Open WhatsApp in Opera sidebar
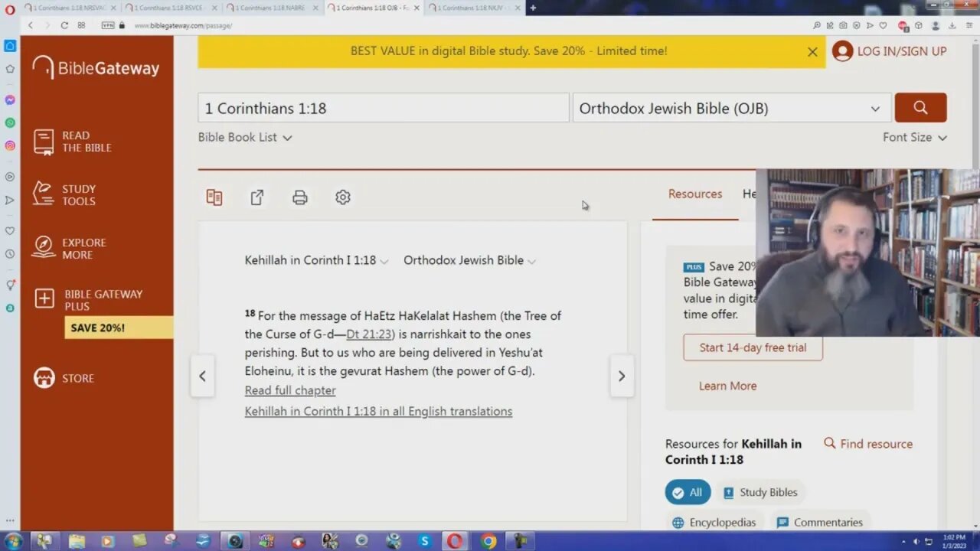The height and width of the screenshot is (551, 980). [10, 122]
